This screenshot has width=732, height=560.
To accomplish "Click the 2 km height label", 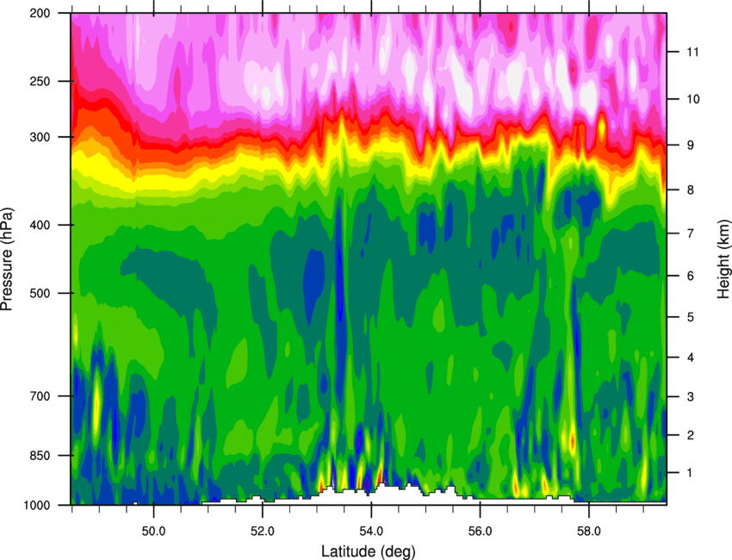I will click(x=691, y=435).
